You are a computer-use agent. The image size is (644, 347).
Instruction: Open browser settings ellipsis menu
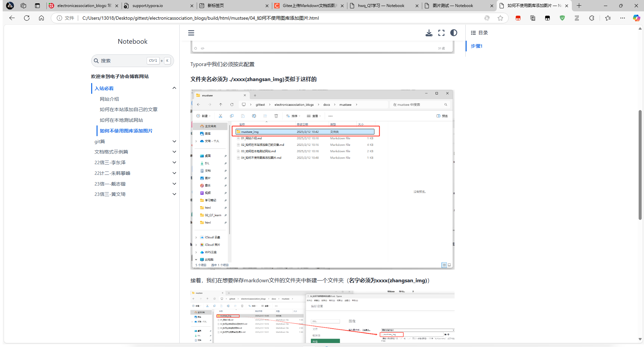click(x=622, y=18)
